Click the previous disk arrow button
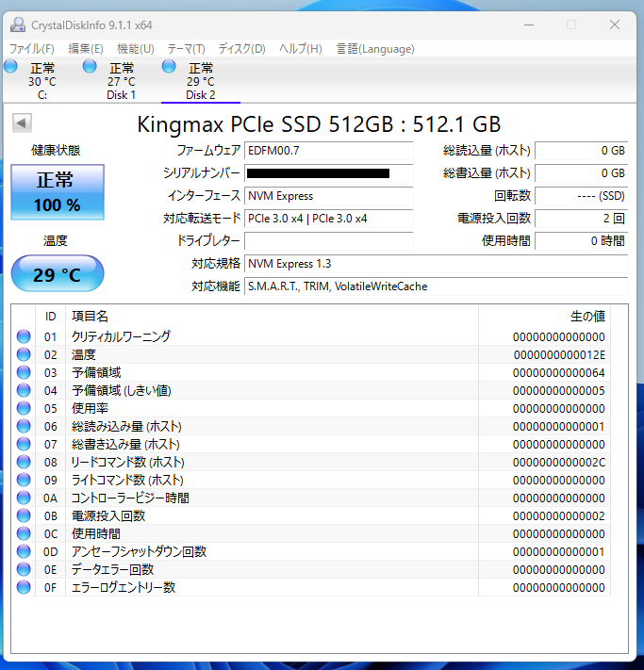The width and height of the screenshot is (644, 670). [x=22, y=123]
